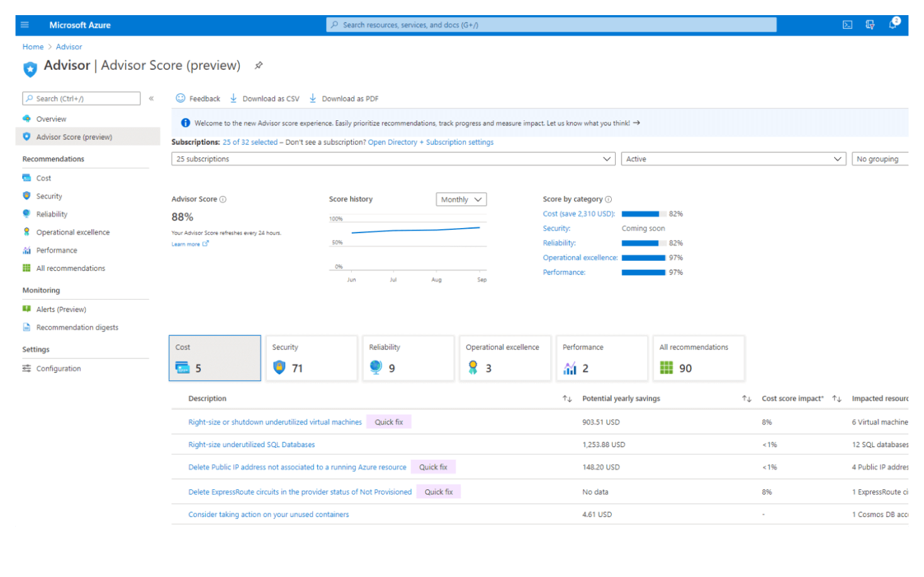Open Operational excellence in sidebar
924x577 pixels.
click(x=72, y=232)
